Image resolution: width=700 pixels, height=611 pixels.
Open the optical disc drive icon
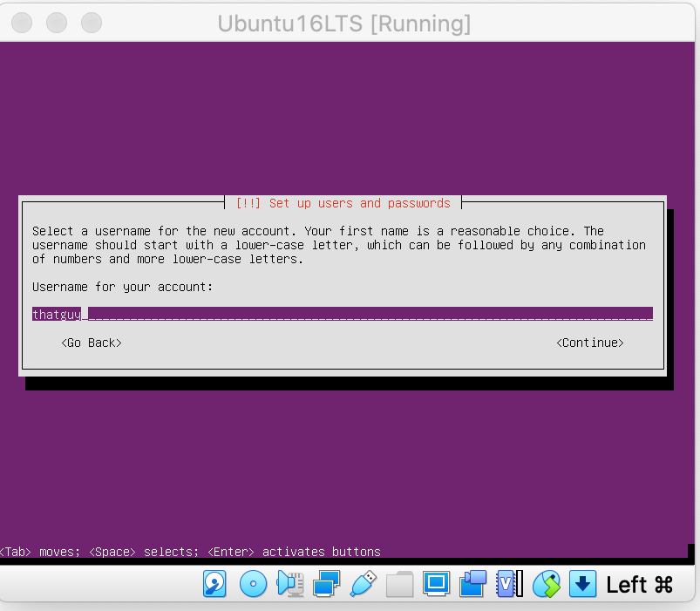253,583
